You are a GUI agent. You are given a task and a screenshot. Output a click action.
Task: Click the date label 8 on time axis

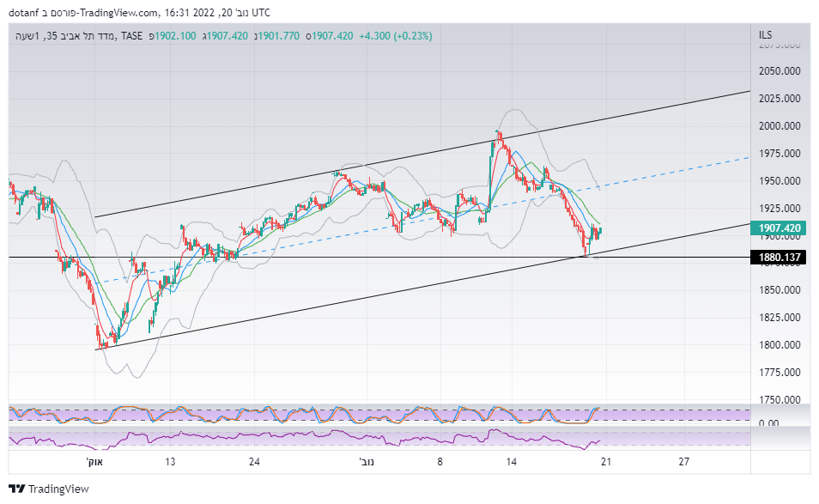(x=440, y=462)
